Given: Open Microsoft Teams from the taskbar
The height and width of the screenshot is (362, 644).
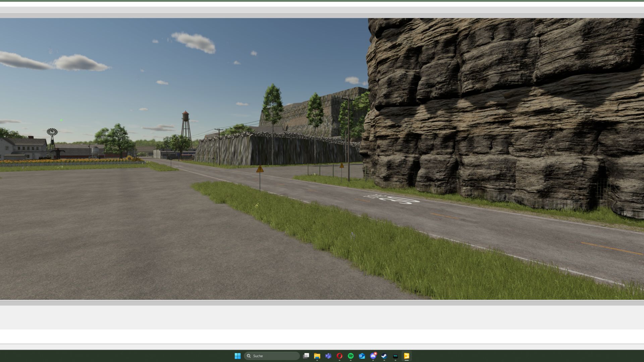Looking at the screenshot, I should 328,356.
